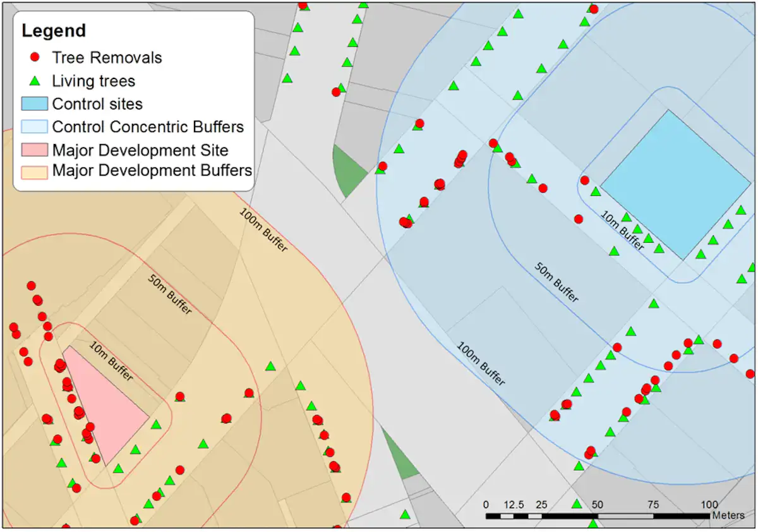Click the "50" scale bar value
The height and width of the screenshot is (532, 758).
(x=598, y=505)
